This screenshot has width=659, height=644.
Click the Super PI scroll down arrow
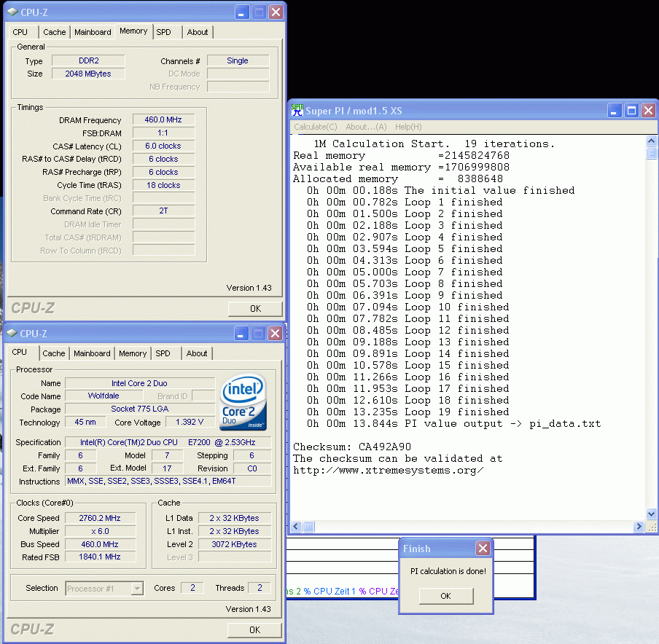coord(651,514)
